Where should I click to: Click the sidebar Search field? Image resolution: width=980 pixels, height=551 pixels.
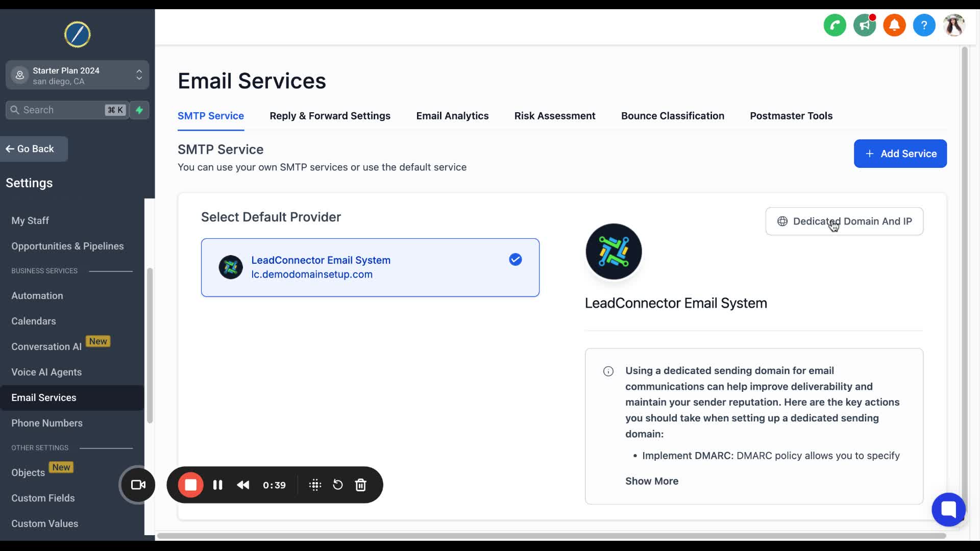pyautogui.click(x=66, y=110)
